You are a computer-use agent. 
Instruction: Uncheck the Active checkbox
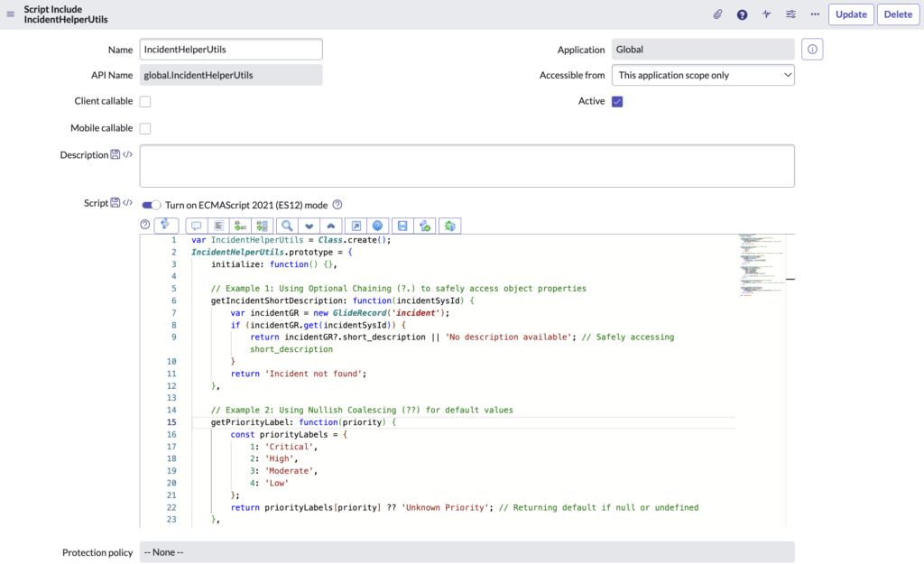click(617, 102)
